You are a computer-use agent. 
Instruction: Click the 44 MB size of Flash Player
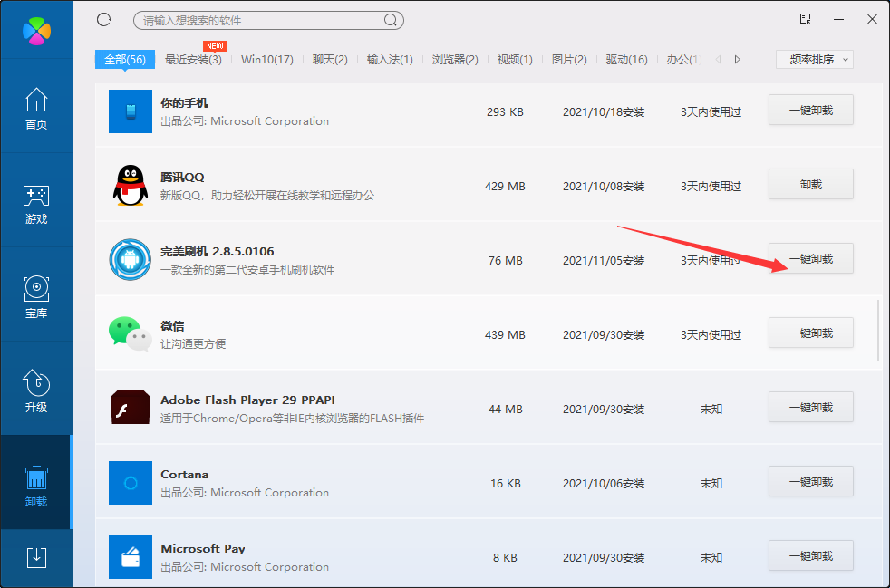tap(505, 410)
